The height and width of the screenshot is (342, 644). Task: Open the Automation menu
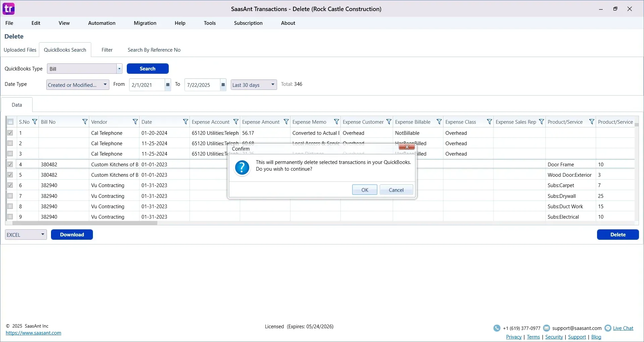click(x=102, y=23)
